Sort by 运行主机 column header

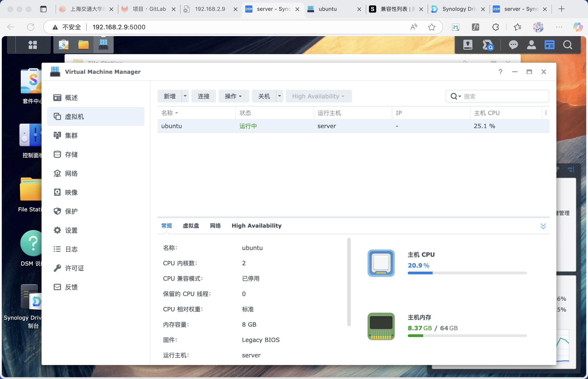[353, 113]
